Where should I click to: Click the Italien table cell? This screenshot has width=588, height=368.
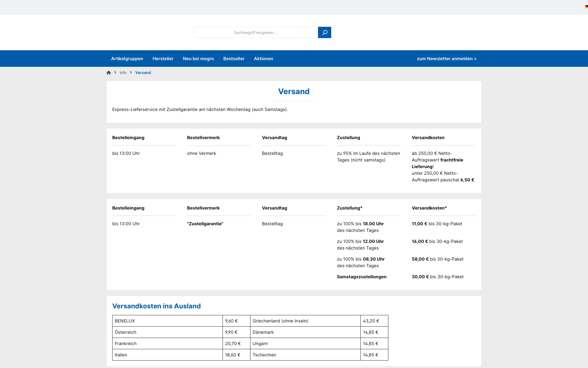tap(167, 355)
